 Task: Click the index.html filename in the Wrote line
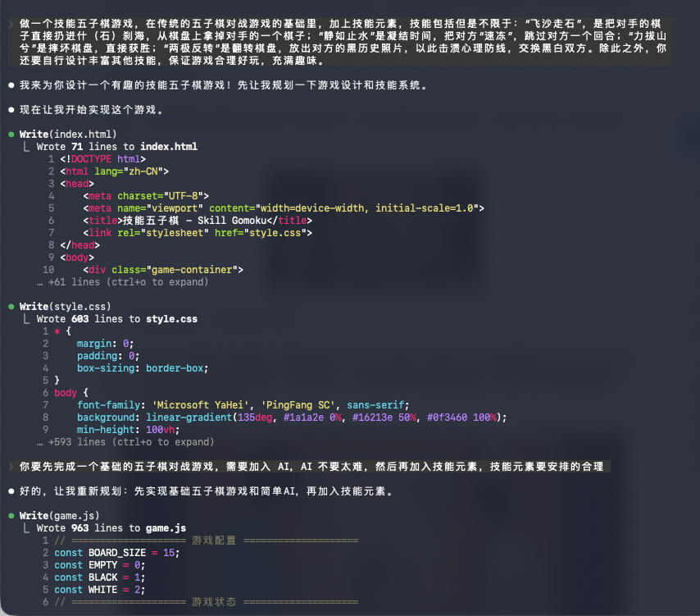(170, 147)
